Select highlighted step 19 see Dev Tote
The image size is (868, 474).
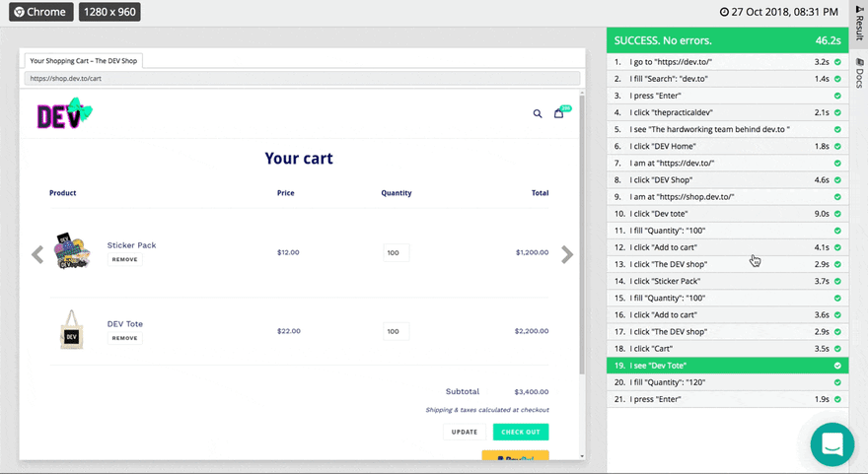727,366
